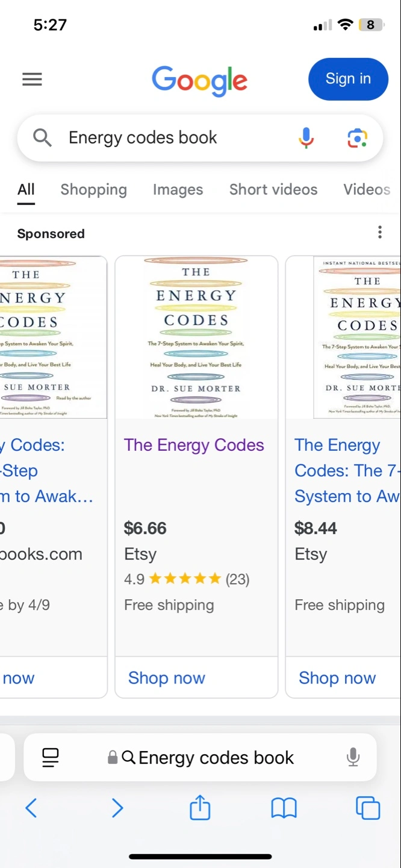401x868 pixels.
Task: Switch to the Images tab
Action: point(178,189)
